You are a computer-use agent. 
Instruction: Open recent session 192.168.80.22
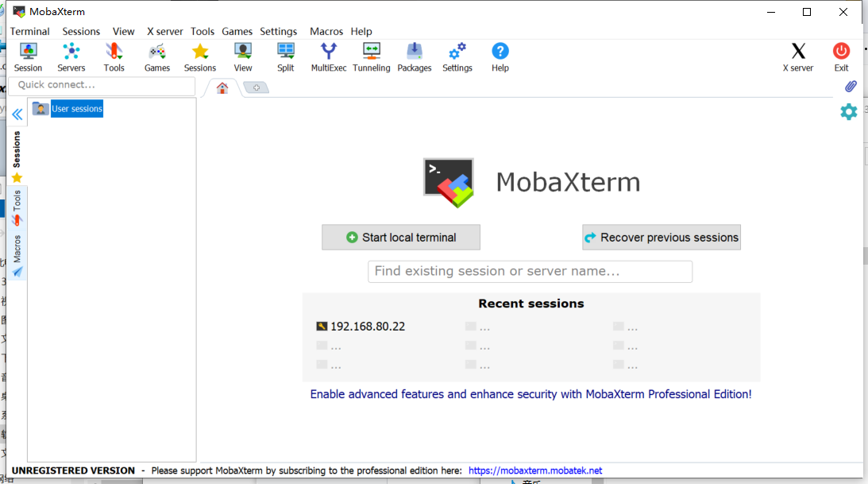361,326
